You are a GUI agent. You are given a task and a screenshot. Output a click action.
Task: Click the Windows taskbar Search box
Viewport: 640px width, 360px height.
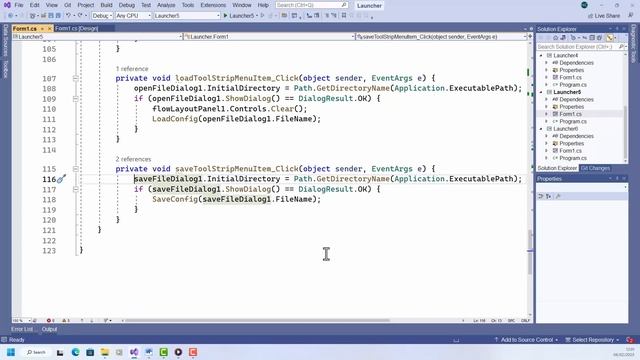(x=36, y=352)
